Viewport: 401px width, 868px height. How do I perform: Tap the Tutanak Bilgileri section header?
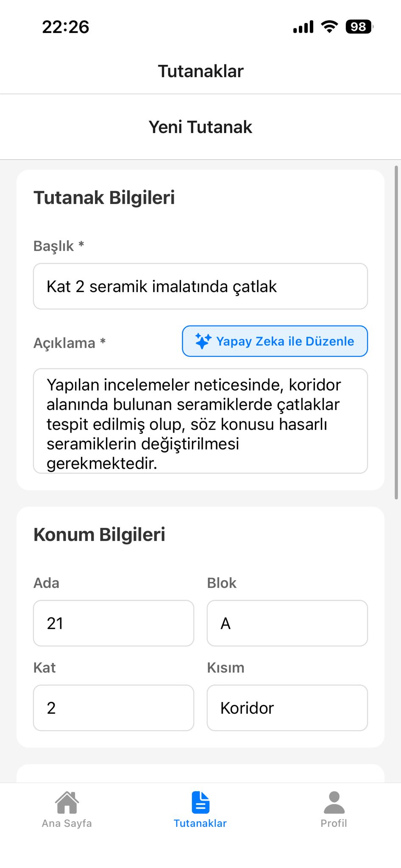pos(104,198)
